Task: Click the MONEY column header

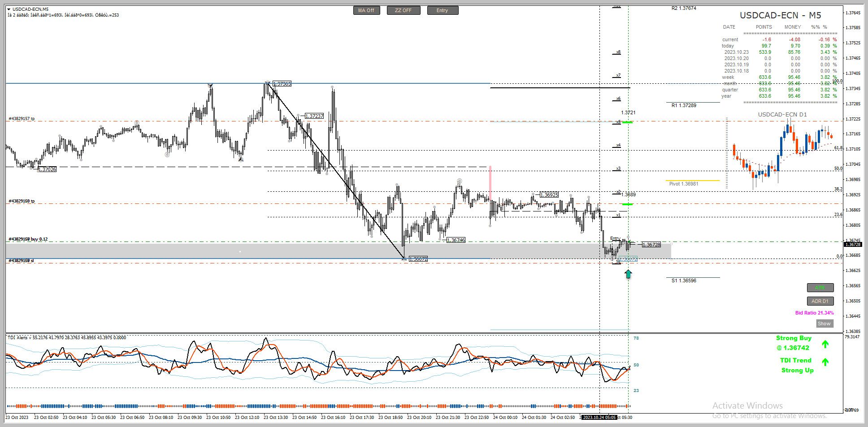Action: pyautogui.click(x=793, y=27)
